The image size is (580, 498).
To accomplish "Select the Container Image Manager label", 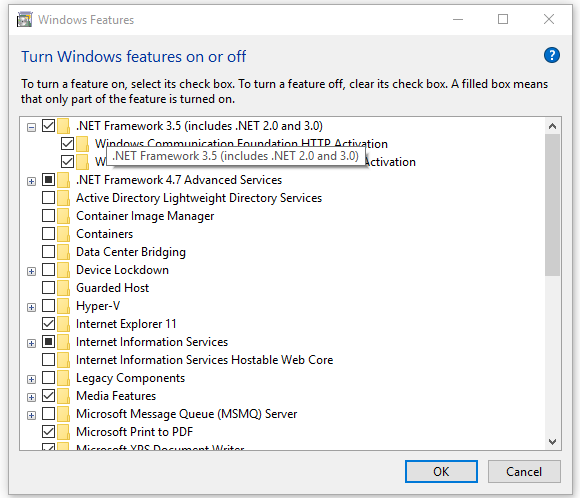I will 145,216.
